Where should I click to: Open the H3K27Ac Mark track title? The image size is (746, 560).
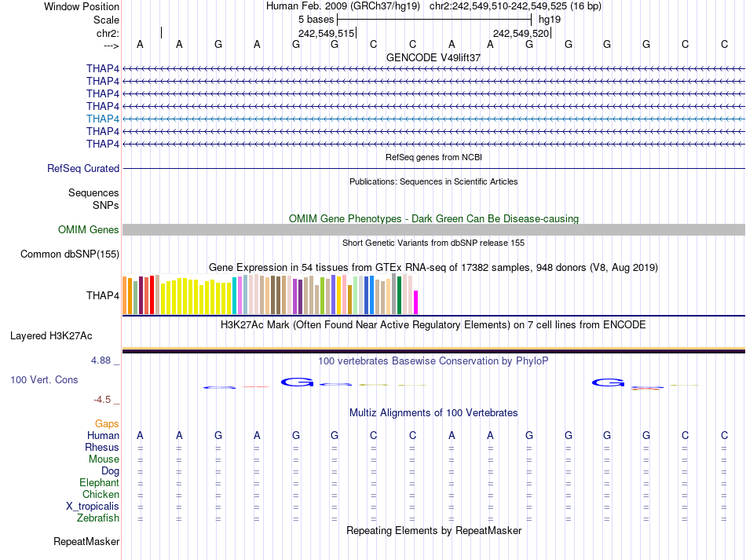pos(433,325)
